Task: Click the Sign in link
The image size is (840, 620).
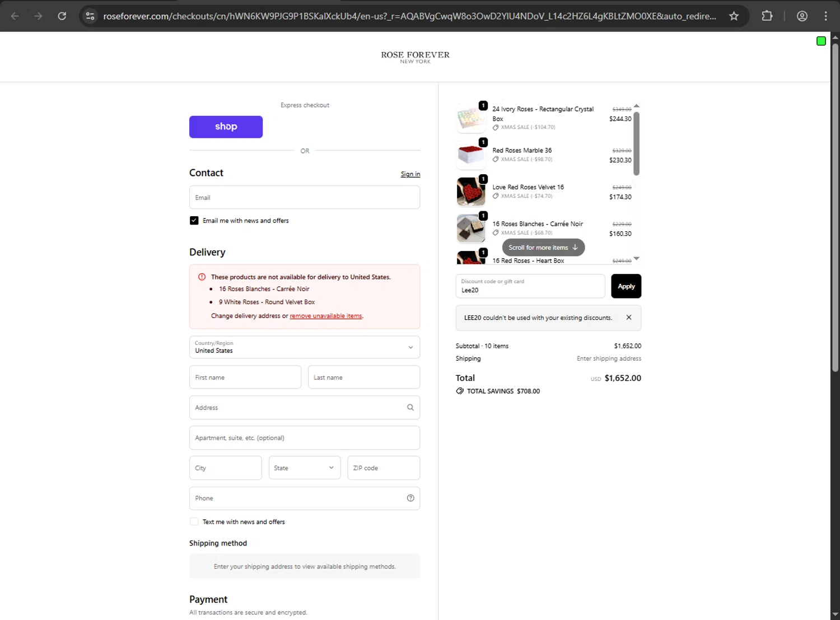Action: coord(410,174)
